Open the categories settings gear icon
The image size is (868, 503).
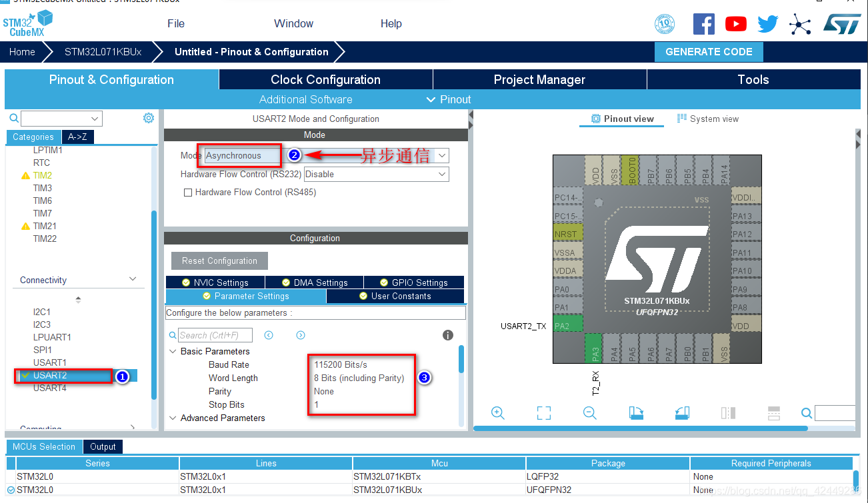pyautogui.click(x=149, y=118)
